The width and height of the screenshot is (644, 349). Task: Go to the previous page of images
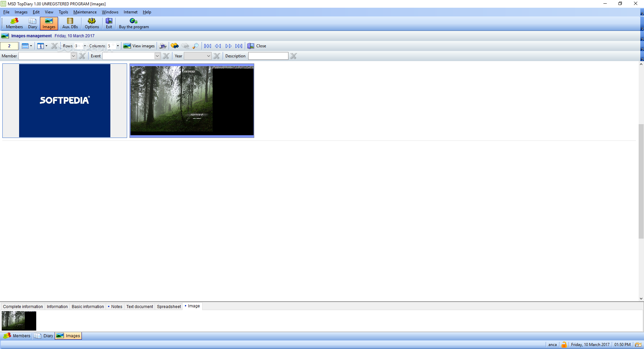(x=218, y=46)
